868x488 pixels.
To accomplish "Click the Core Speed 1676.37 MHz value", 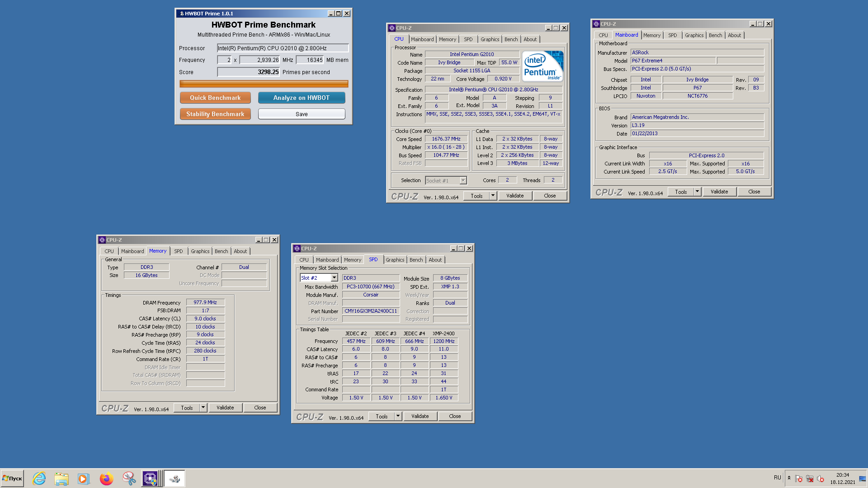I will (446, 139).
